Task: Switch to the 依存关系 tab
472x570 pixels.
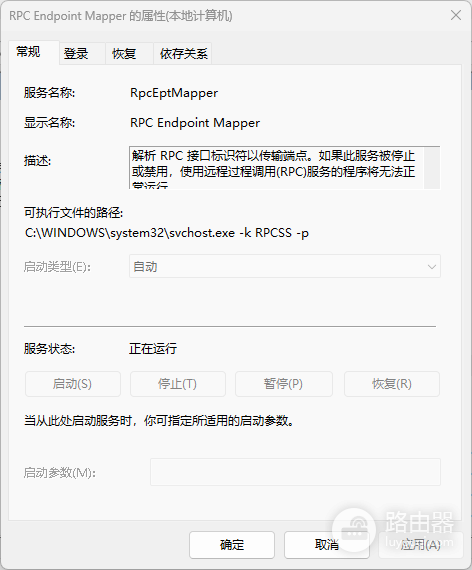Action: pos(183,54)
